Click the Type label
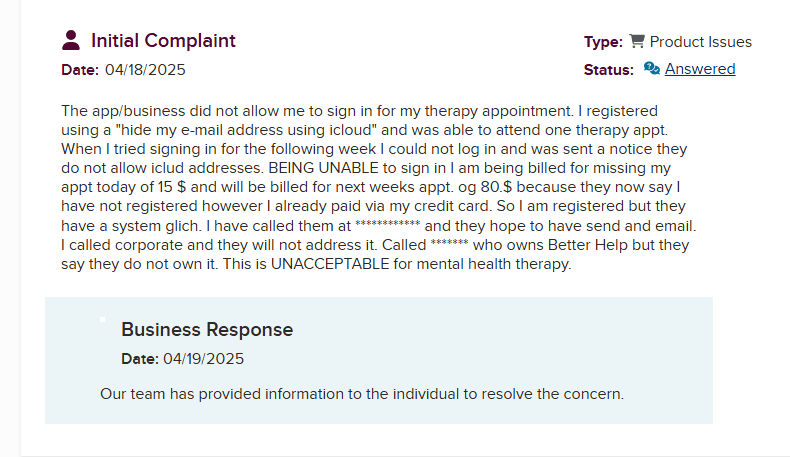The height and width of the screenshot is (457, 790). (603, 42)
